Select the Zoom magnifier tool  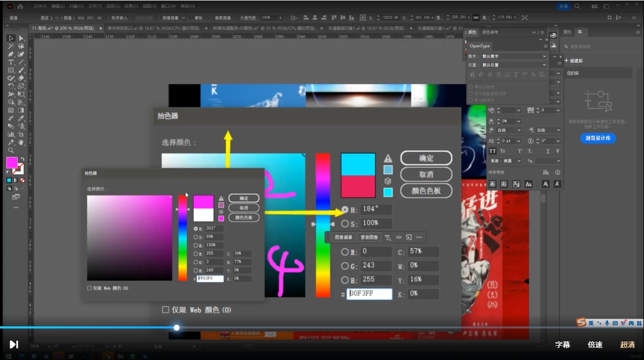tap(11, 150)
